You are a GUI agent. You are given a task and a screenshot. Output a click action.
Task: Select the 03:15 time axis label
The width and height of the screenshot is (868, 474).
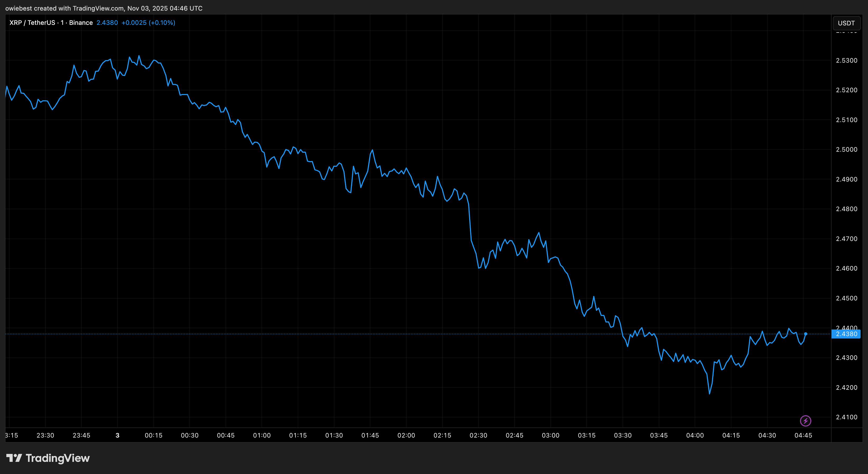coord(586,435)
